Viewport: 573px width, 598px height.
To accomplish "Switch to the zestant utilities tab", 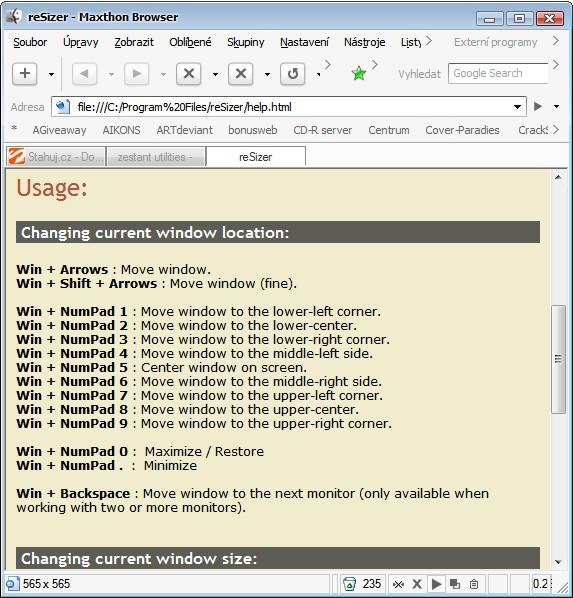I will click(x=156, y=156).
